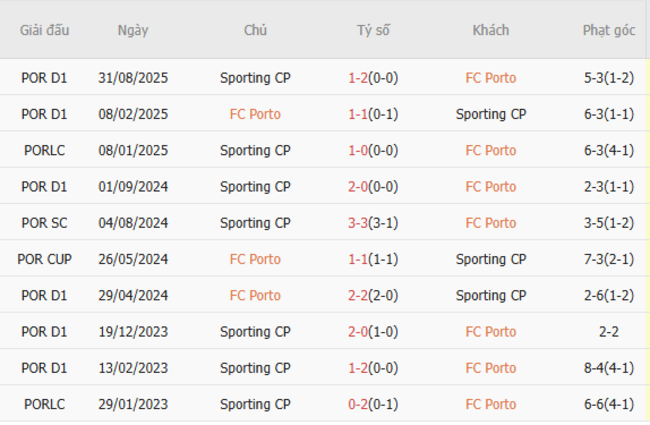Click the 04/08/2024 date cell
The width and height of the screenshot is (650, 425).
click(x=133, y=223)
